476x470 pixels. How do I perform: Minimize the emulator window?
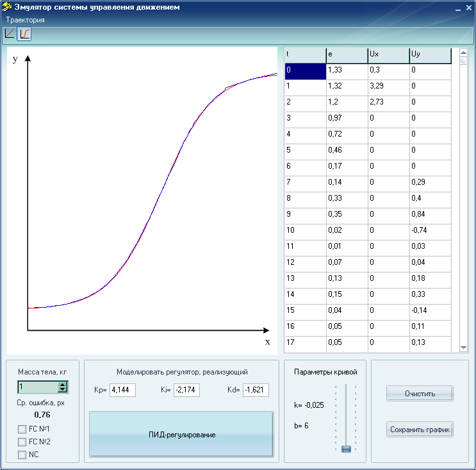[458, 8]
